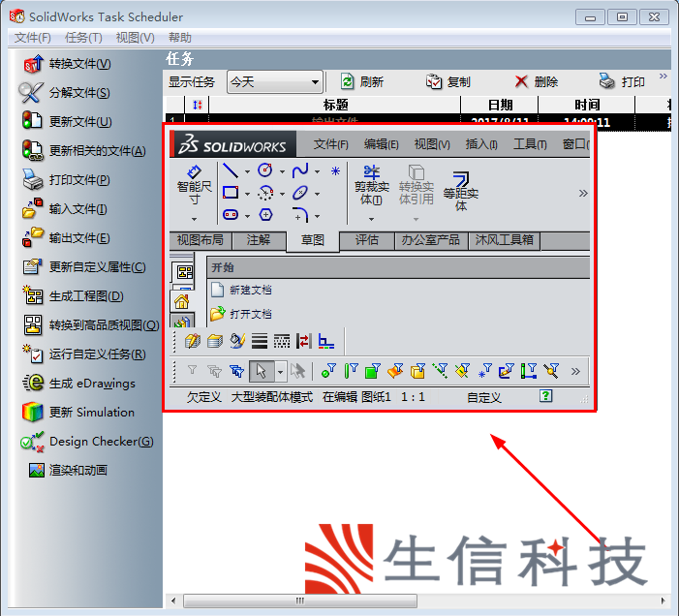Open the 帮助 menu
Viewport: 679px width, 616px height.
[x=180, y=38]
